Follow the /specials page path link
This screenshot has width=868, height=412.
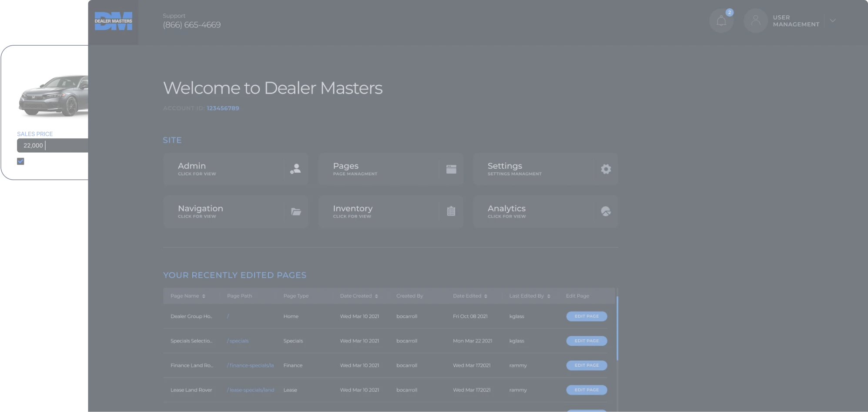click(x=238, y=341)
